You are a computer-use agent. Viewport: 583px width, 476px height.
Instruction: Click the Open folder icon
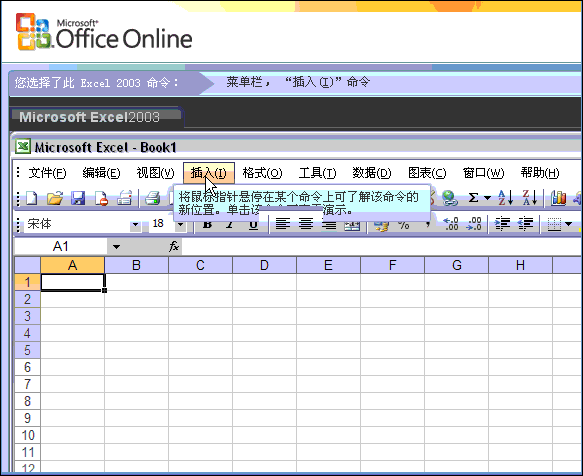[x=55, y=199]
